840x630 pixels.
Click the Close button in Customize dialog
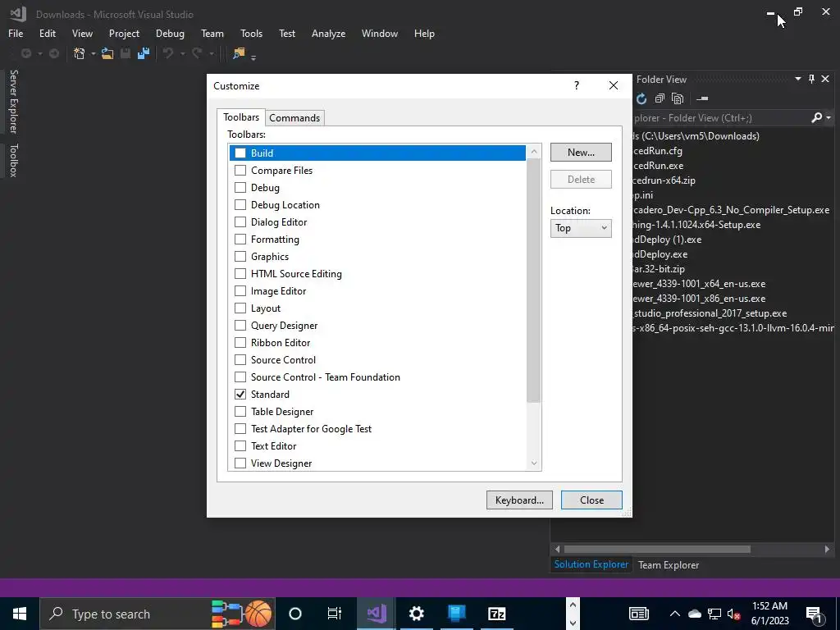coord(591,500)
